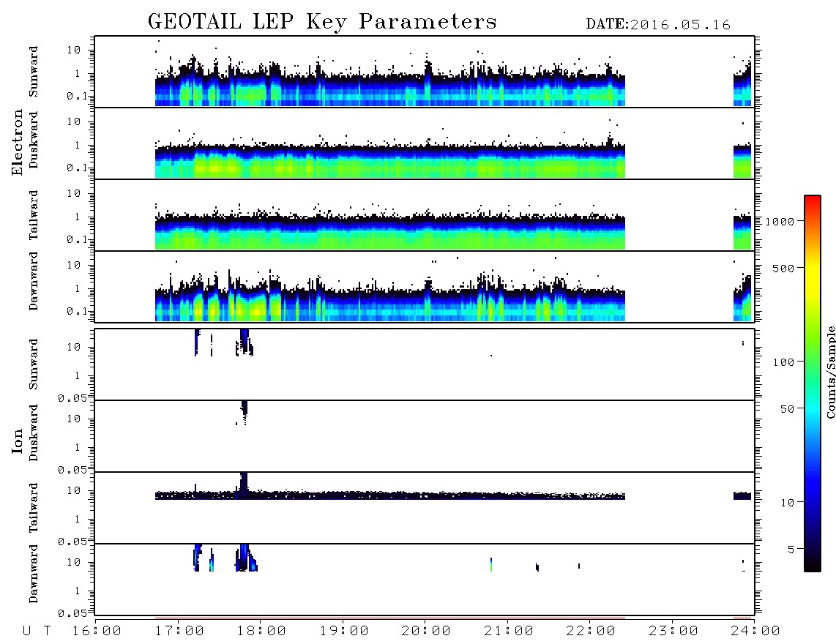Click the Ion "Sunward" panel label
Viewport: 836px width, 644px height.
(x=33, y=364)
